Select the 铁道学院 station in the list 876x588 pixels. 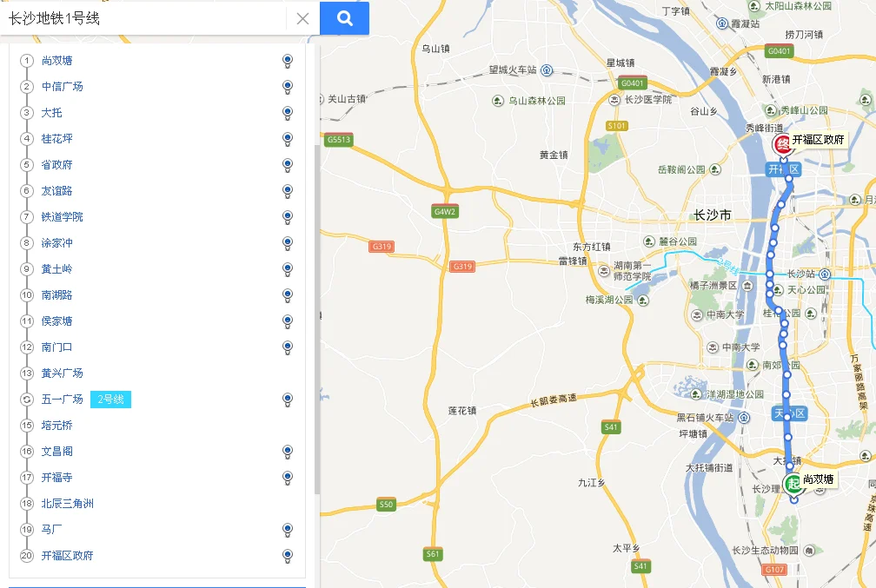(x=62, y=216)
